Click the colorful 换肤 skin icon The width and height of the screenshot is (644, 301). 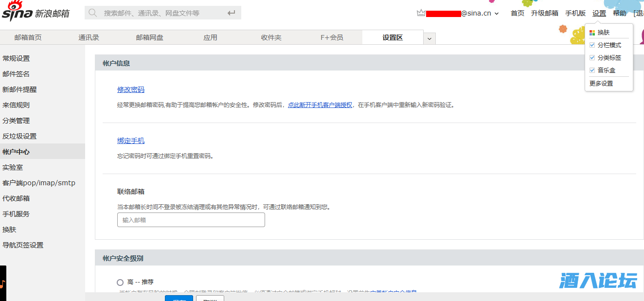point(592,33)
